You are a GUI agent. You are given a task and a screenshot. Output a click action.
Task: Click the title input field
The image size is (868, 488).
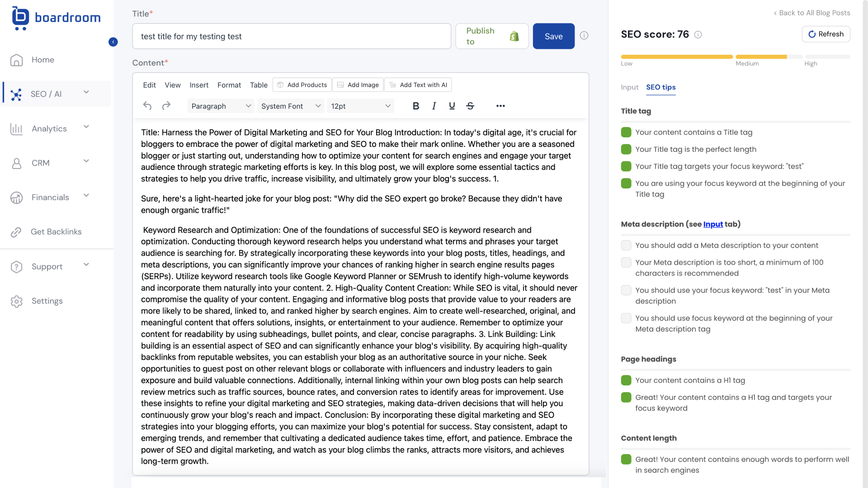(291, 36)
